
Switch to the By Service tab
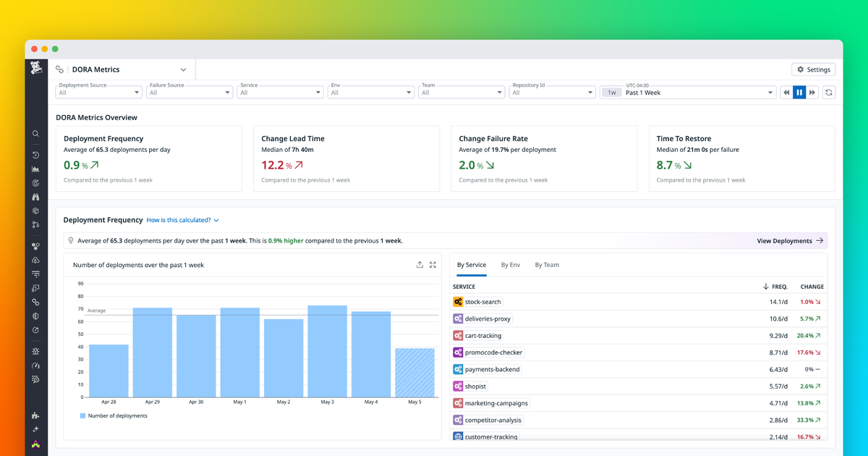(x=472, y=265)
